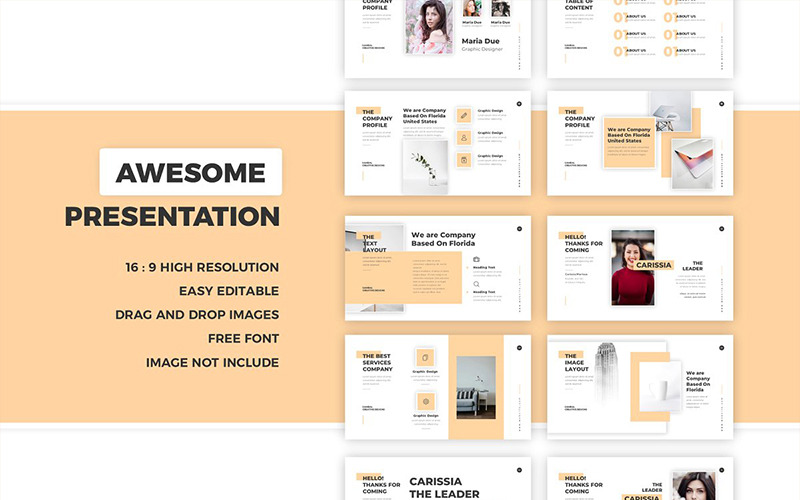
Task: Click the 'FREE FONT' text
Action: click(x=243, y=338)
